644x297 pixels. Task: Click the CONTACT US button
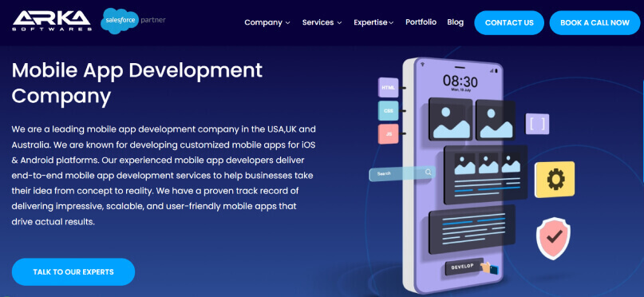point(509,22)
